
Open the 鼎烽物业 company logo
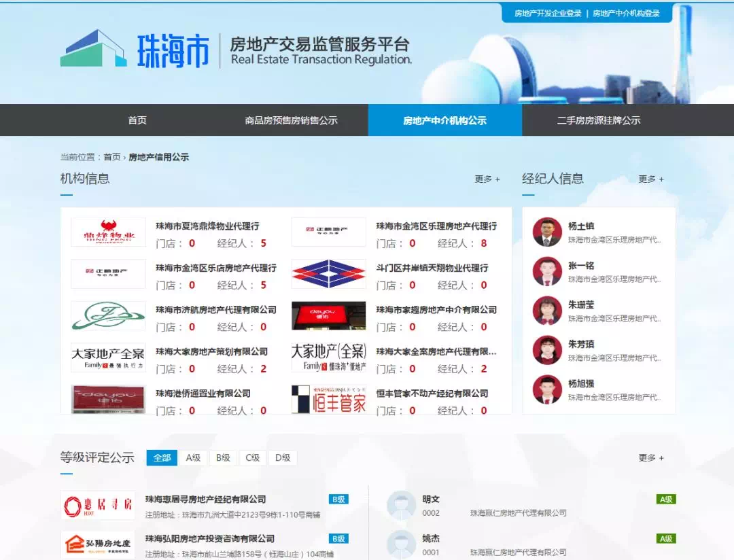(x=108, y=232)
